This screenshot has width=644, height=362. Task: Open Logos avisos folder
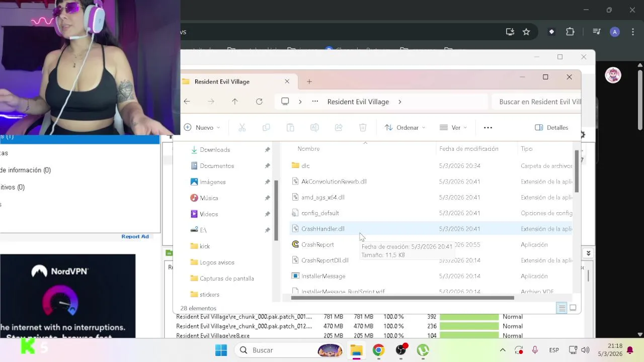[217, 262]
